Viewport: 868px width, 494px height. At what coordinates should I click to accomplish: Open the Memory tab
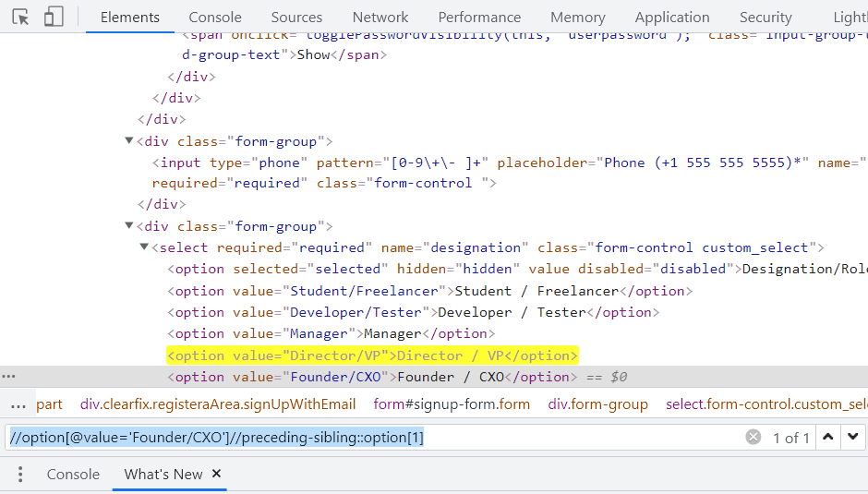(578, 18)
